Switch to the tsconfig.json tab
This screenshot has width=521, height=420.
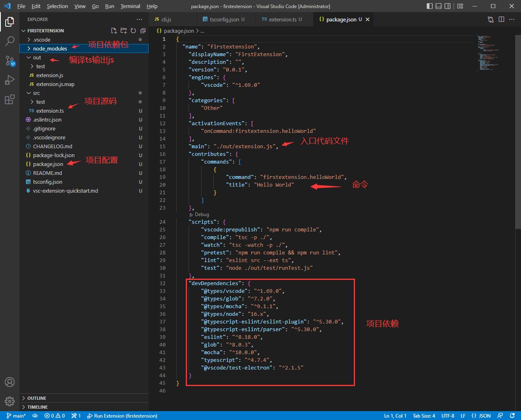(x=227, y=19)
